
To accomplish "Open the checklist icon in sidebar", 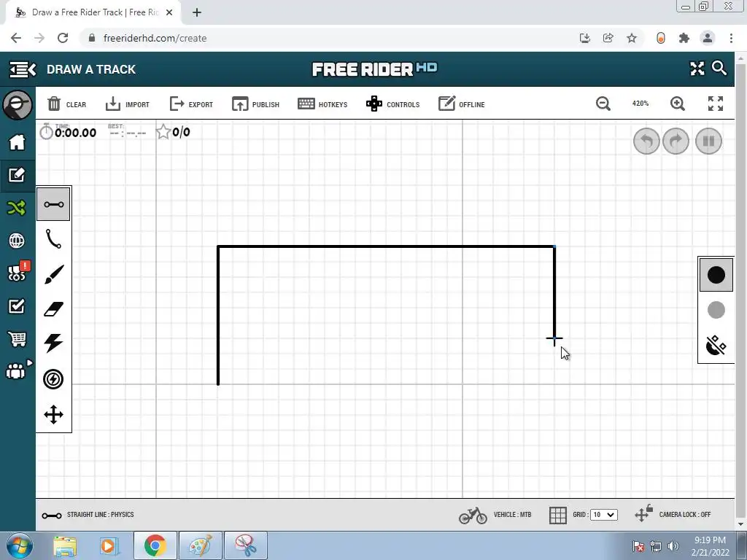I will pos(17,306).
